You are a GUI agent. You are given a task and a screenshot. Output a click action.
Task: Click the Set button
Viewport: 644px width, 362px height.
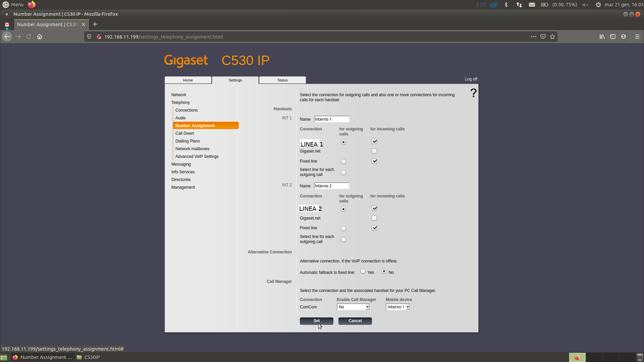pyautogui.click(x=316, y=321)
